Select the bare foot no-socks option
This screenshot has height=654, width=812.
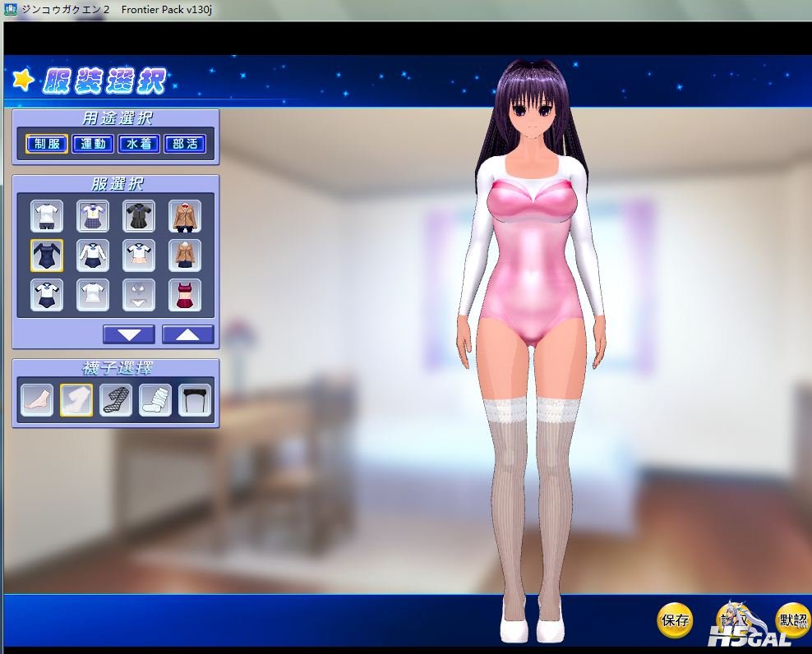[37, 400]
